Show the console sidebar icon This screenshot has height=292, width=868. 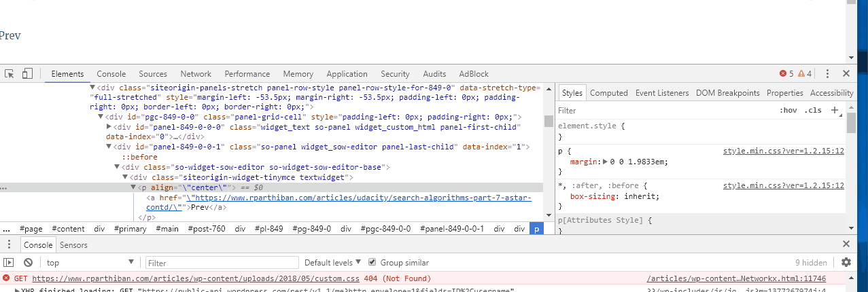point(9,262)
